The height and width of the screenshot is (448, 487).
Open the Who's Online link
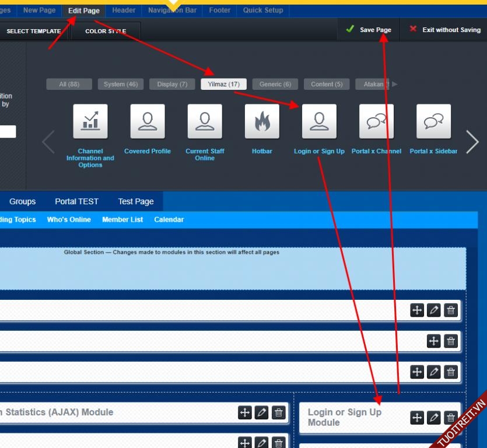pos(69,219)
